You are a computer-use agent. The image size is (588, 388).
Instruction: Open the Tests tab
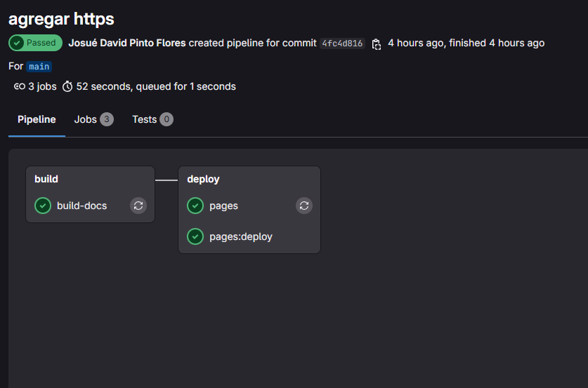click(x=152, y=119)
